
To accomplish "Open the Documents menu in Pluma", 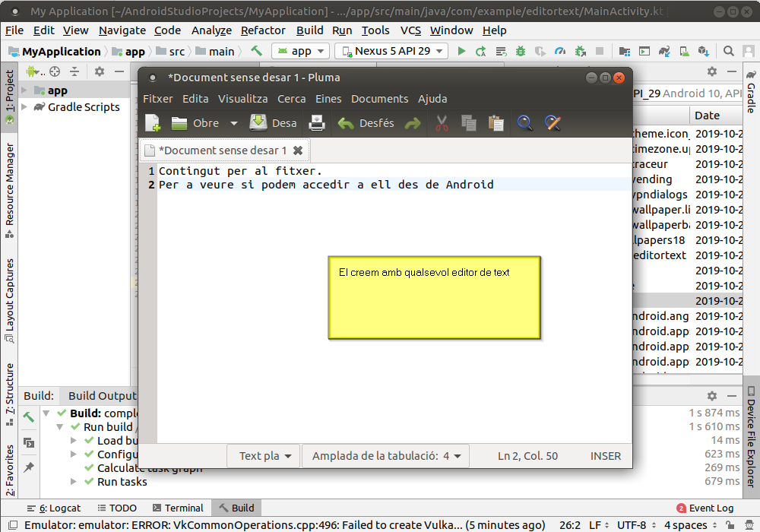I will 379,99.
